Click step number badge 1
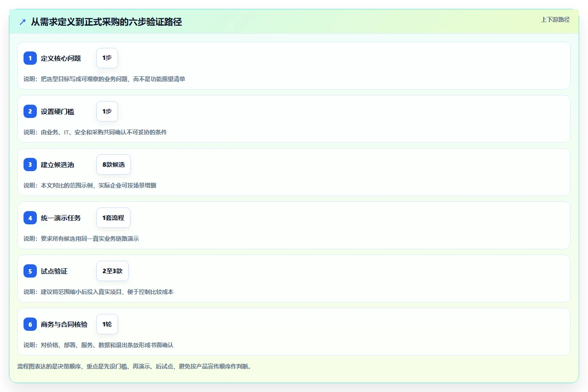Image resolution: width=588 pixels, height=392 pixels. (30, 58)
